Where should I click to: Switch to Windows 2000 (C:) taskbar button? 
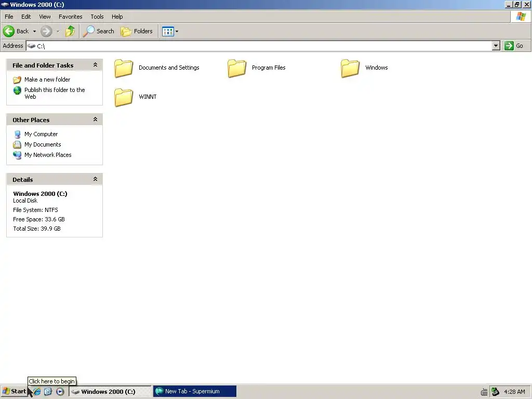coord(110,392)
